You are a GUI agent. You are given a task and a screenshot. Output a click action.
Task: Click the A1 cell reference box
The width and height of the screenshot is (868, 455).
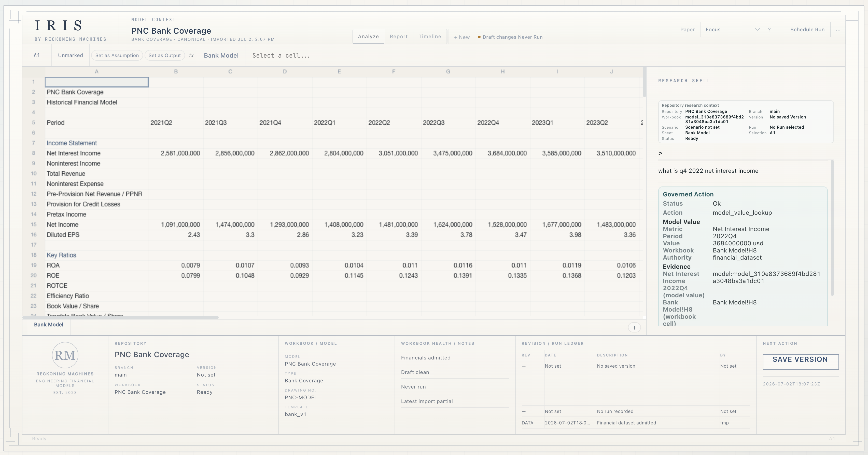coord(37,55)
